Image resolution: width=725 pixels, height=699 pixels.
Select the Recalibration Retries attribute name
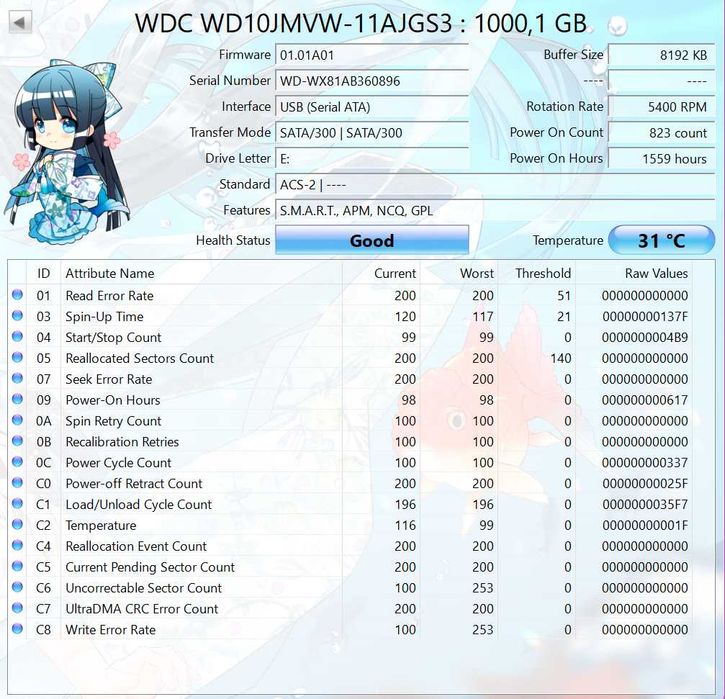122,442
